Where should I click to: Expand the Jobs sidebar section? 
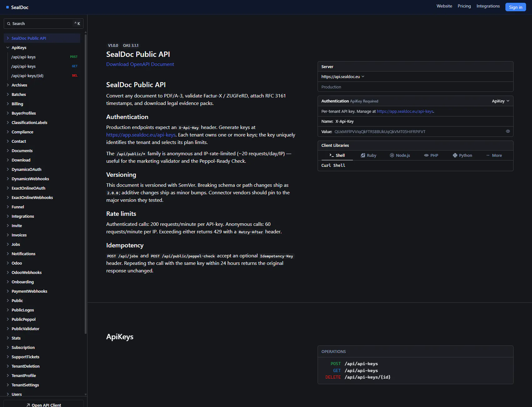(x=42, y=244)
